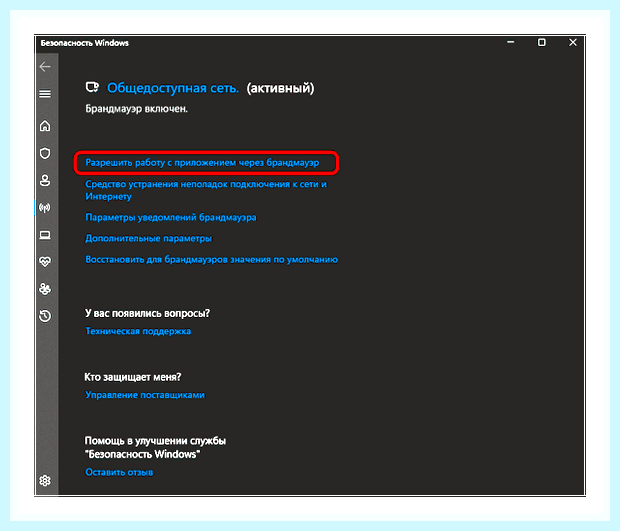Open Virus & threat protection shield icon
This screenshot has height=531, width=620.
(45, 153)
